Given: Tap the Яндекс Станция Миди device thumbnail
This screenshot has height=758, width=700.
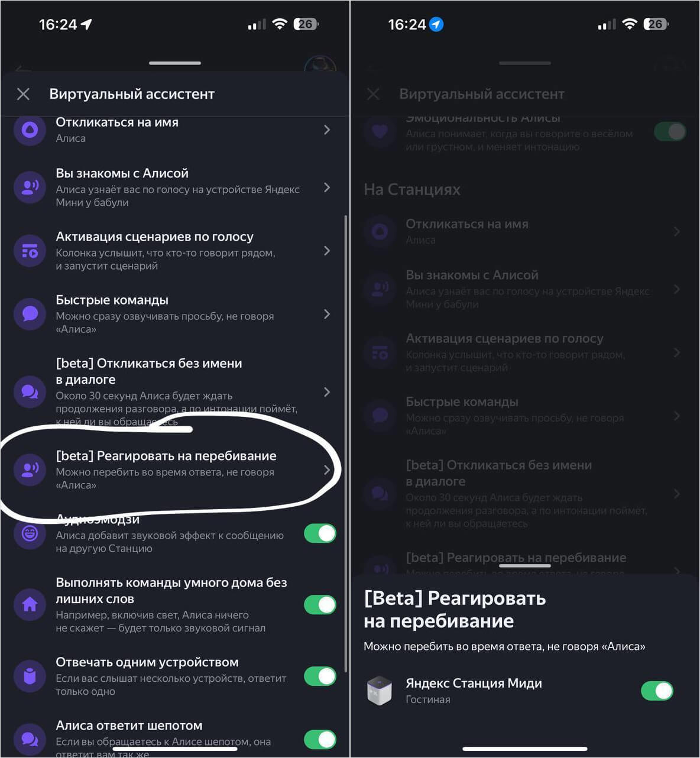Looking at the screenshot, I should 379,691.
